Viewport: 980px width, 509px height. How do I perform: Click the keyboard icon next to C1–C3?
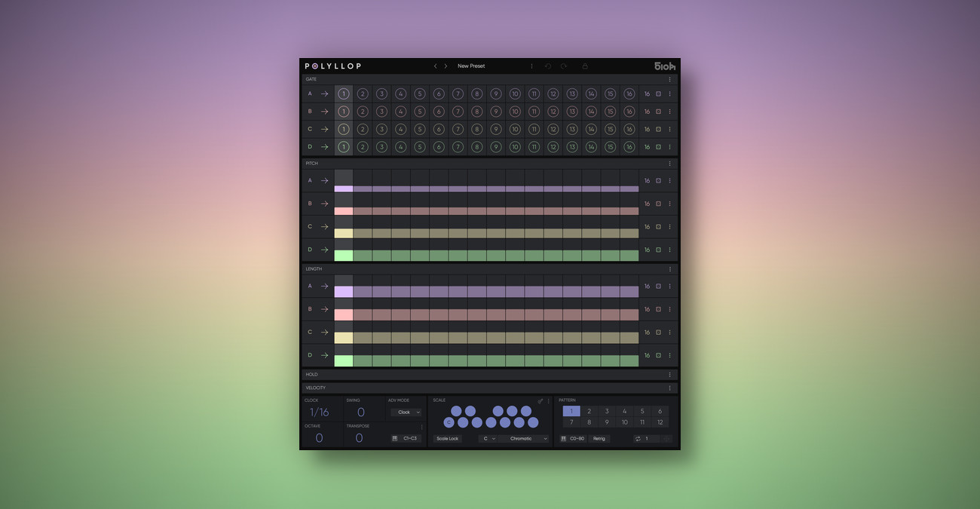395,438
